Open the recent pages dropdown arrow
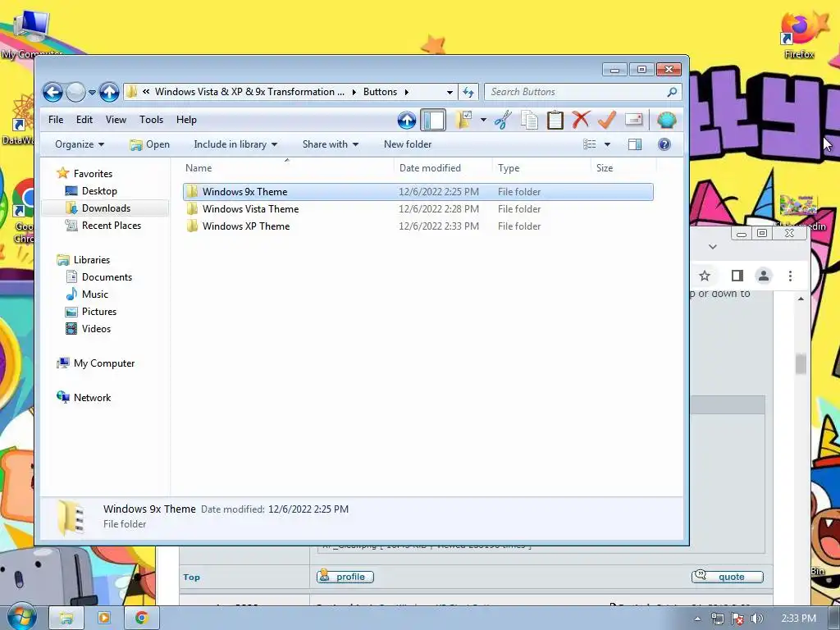Screen dimensions: 840x630 (92, 92)
